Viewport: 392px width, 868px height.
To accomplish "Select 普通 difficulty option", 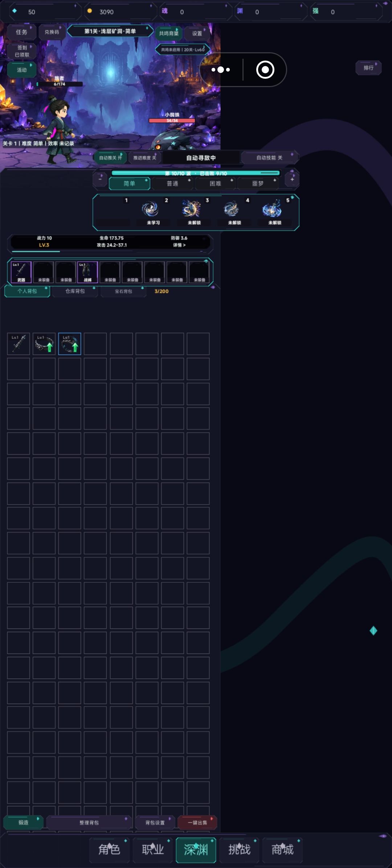I will tap(172, 184).
